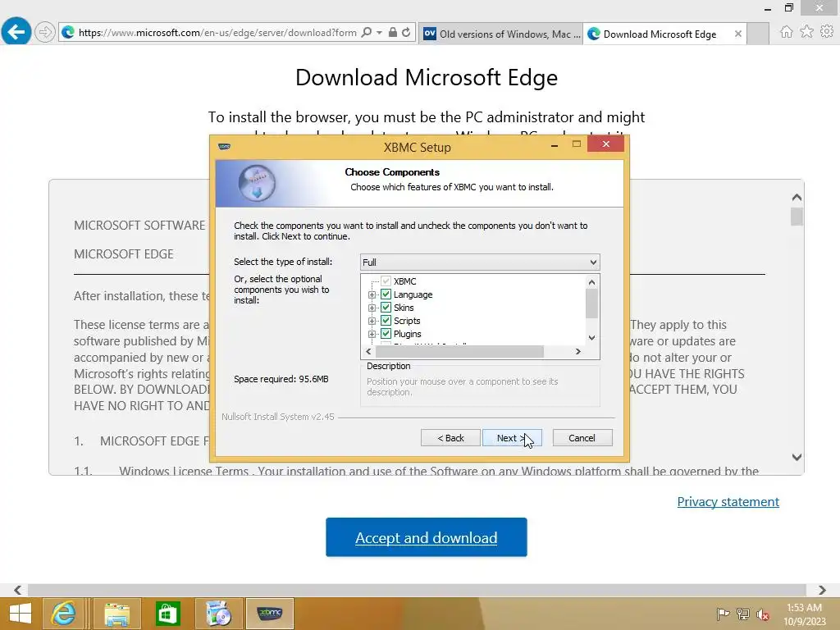
Task: Click the page scroll left arrow
Action: 18,590
